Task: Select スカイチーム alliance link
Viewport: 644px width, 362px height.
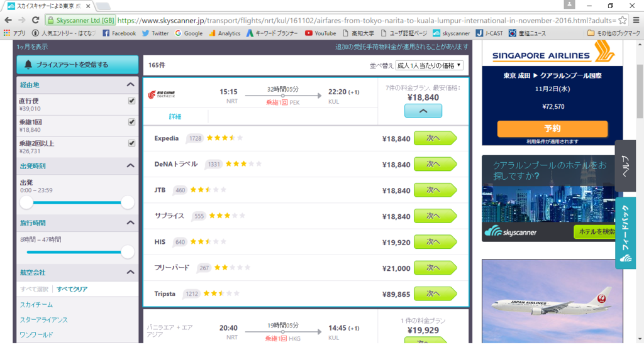Action: coord(36,305)
